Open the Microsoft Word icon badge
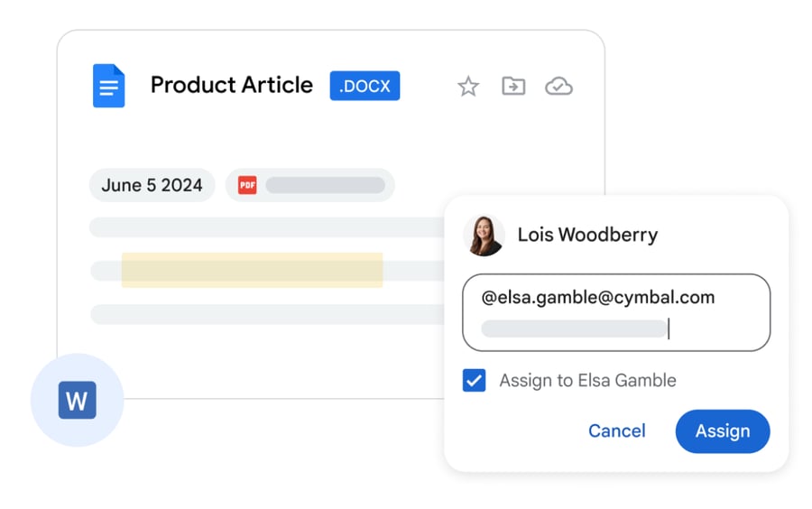 (78, 400)
